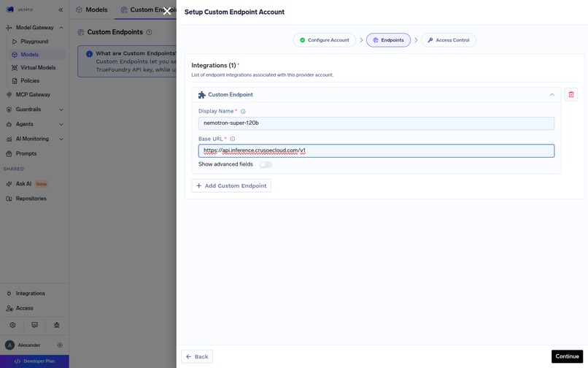Go to Access Control step
Screen dimensions: 588x368
click(449, 40)
